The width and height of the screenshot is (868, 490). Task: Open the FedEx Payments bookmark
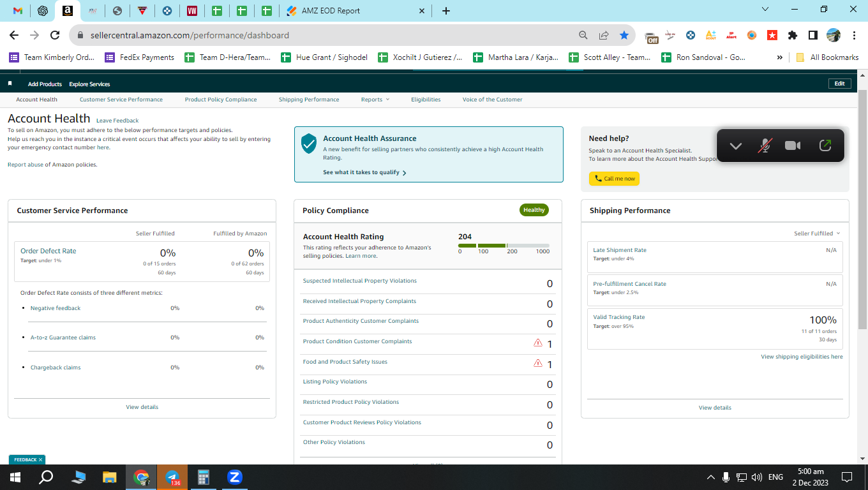click(139, 57)
